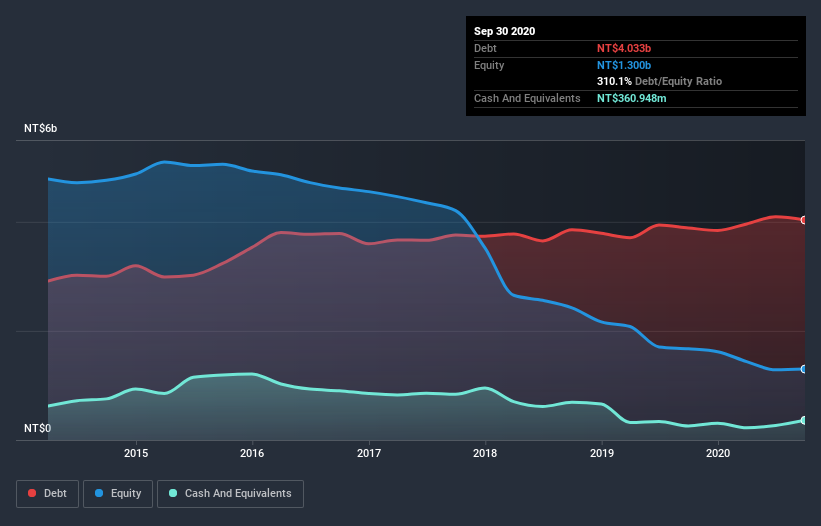Select the 2017 x-axis label
821x526 pixels.
pyautogui.click(x=369, y=453)
